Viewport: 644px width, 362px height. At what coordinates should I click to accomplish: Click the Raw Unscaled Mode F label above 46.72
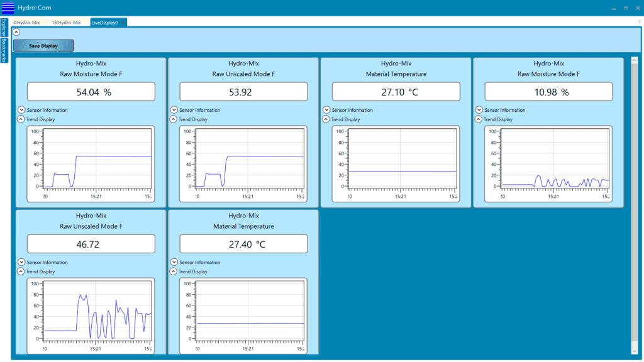point(91,226)
